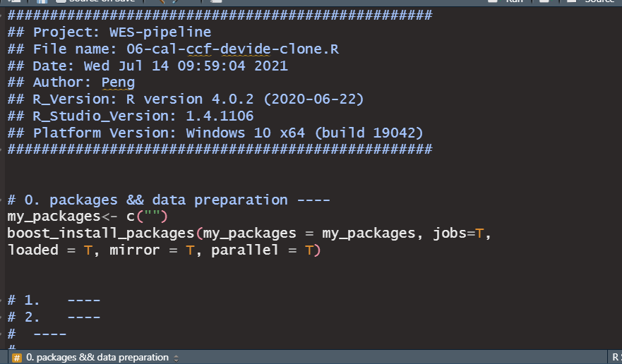This screenshot has height=364, width=622.
Task: Open Find/Replace with the magnifier icon
Action: coord(160,1)
